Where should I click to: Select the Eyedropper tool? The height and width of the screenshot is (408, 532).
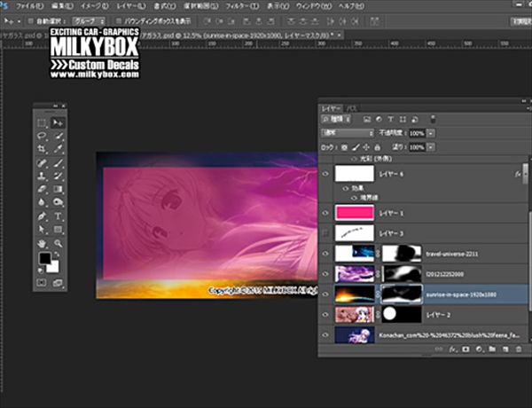point(58,149)
